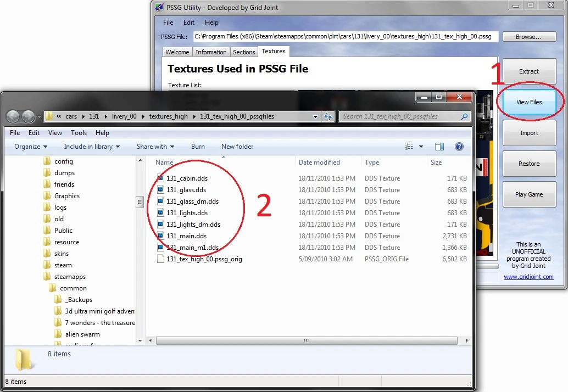This screenshot has width=568, height=392.
Task: Toggle the preview pane icon
Action: pos(439,147)
